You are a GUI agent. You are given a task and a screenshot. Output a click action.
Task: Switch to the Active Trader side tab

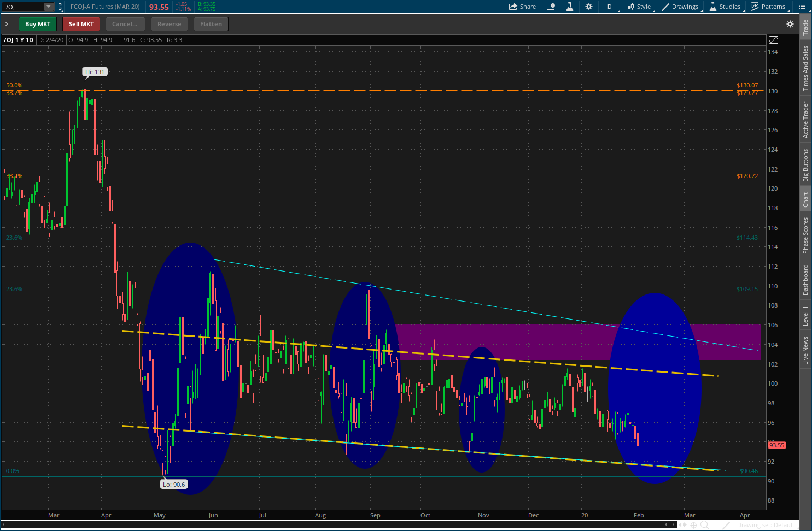(805, 120)
